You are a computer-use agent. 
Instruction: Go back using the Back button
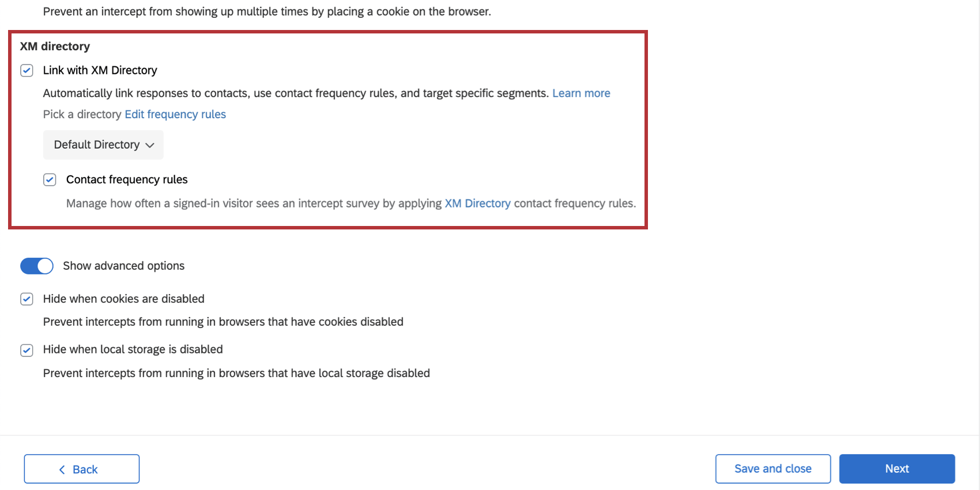[x=81, y=469]
